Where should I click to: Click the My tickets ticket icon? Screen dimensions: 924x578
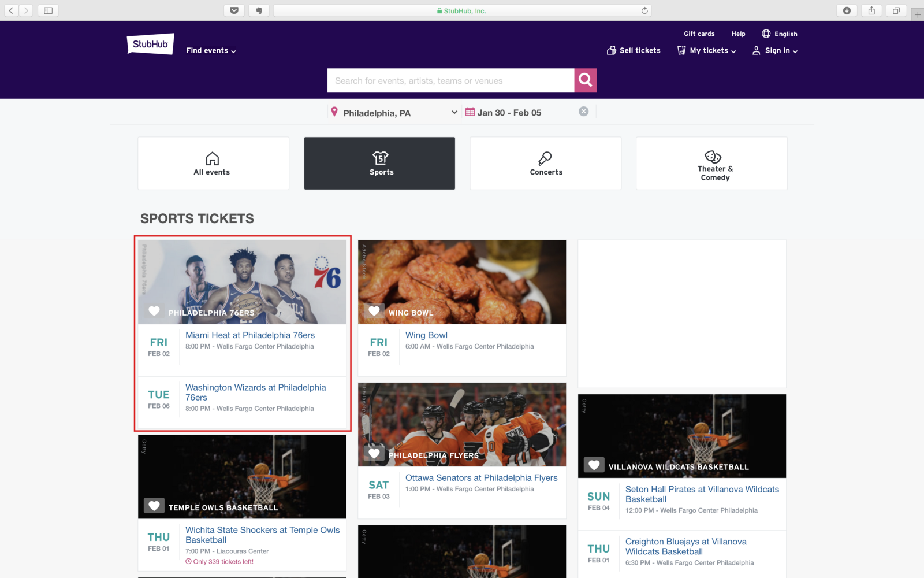coord(681,50)
